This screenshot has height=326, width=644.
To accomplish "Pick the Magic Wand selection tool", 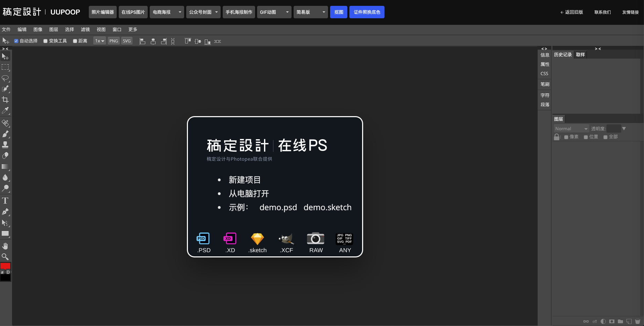I will click(5, 89).
